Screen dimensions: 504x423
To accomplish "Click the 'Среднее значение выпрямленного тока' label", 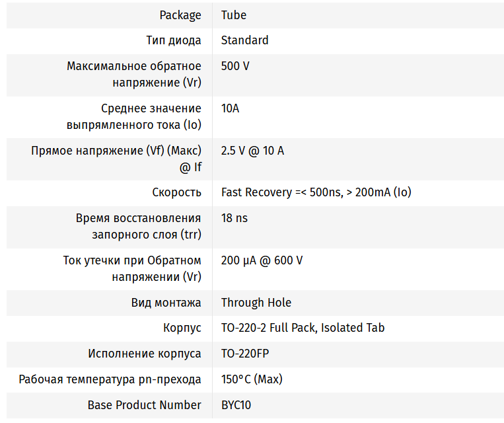I will coord(134,116).
